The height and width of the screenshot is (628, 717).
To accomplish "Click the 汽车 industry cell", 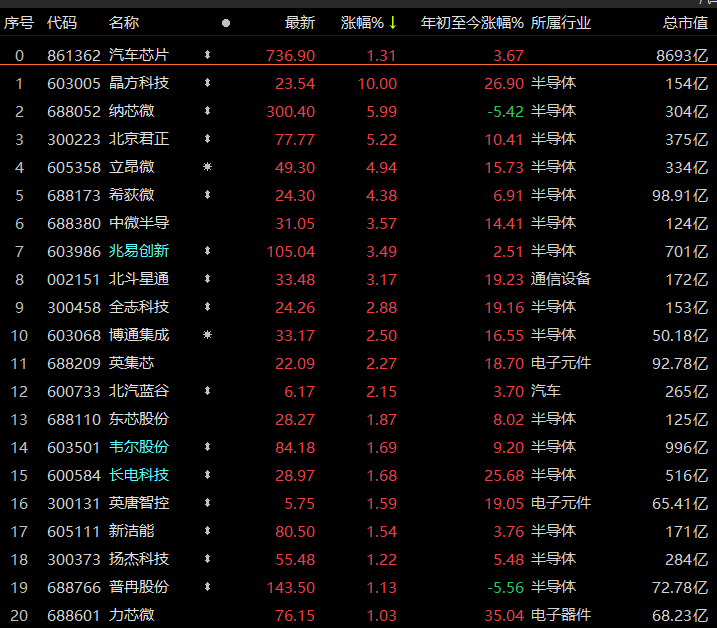I will pos(546,391).
